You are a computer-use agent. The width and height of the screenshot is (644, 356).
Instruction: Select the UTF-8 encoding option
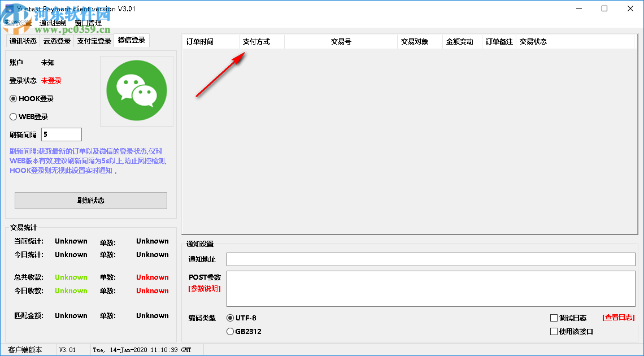pyautogui.click(x=231, y=318)
